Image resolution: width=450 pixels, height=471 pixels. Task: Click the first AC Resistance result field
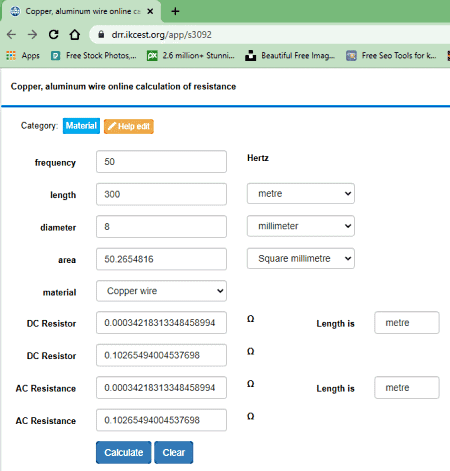(161, 388)
